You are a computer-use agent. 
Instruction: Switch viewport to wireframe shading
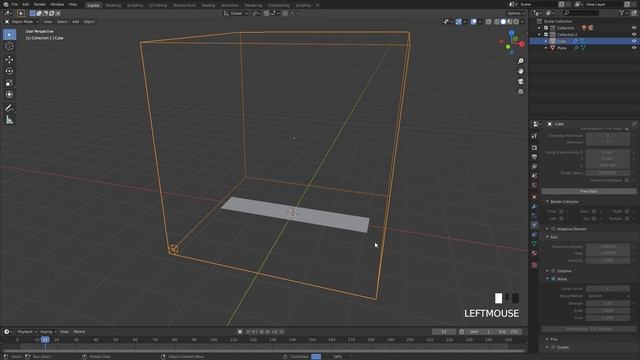(497, 22)
